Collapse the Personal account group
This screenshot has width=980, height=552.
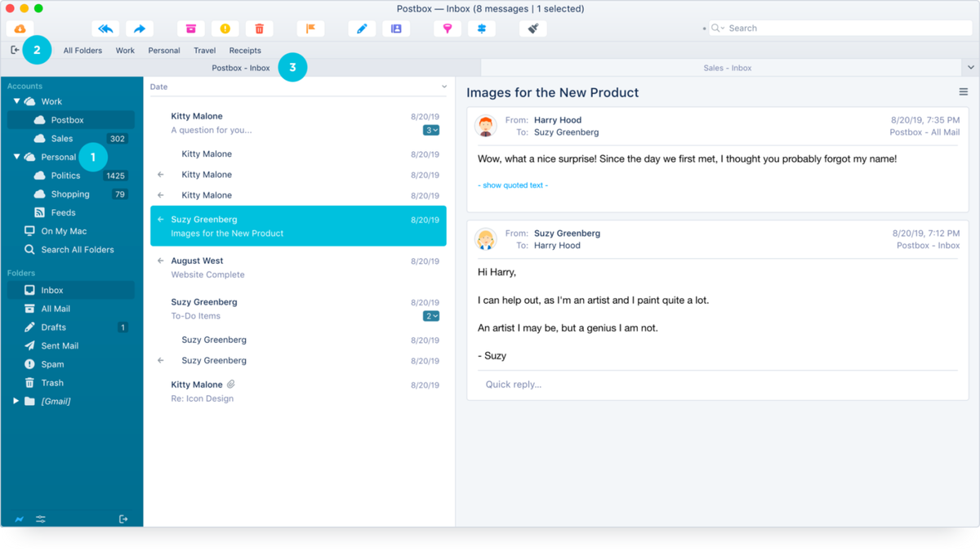point(16,157)
